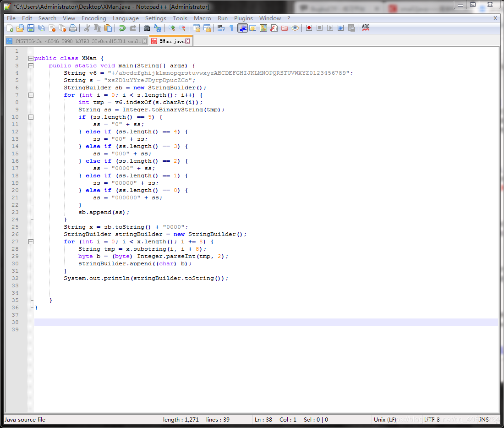Viewport: 504px width, 428px height.
Task: Click the Folder as Workspace icon
Action: (285, 28)
